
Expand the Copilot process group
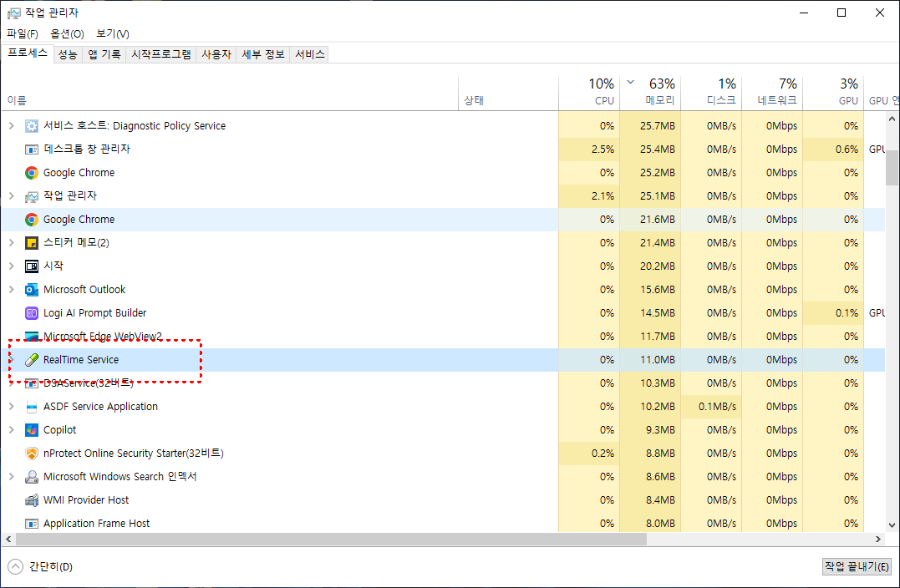click(x=11, y=429)
